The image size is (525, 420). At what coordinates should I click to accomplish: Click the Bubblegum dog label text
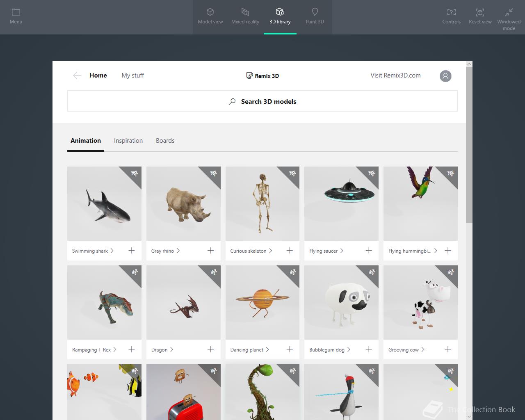[x=327, y=350]
